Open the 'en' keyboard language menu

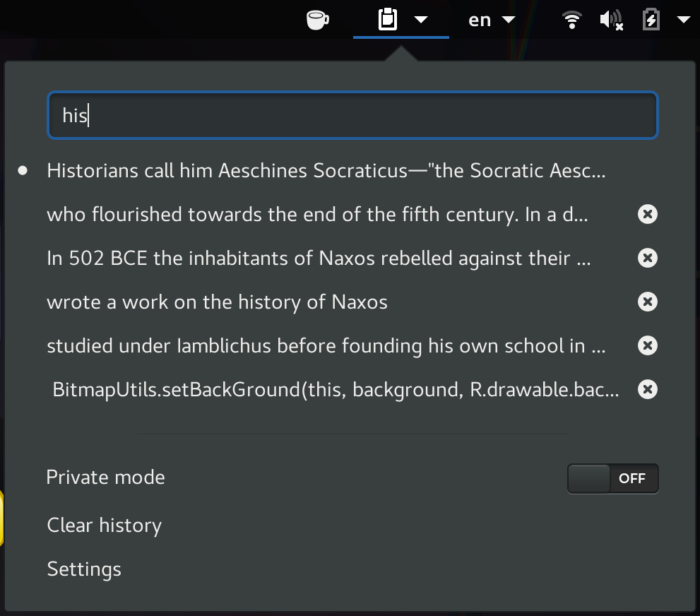pyautogui.click(x=492, y=20)
